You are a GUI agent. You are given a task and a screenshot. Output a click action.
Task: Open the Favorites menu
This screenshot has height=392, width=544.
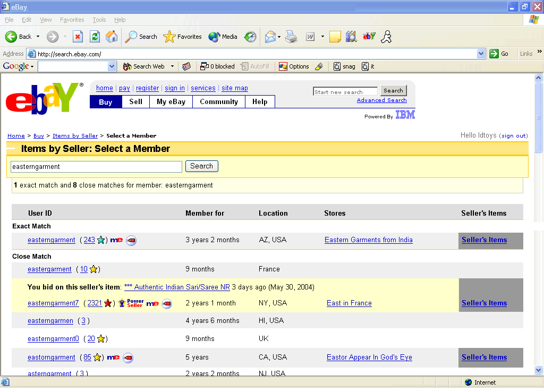coord(72,20)
